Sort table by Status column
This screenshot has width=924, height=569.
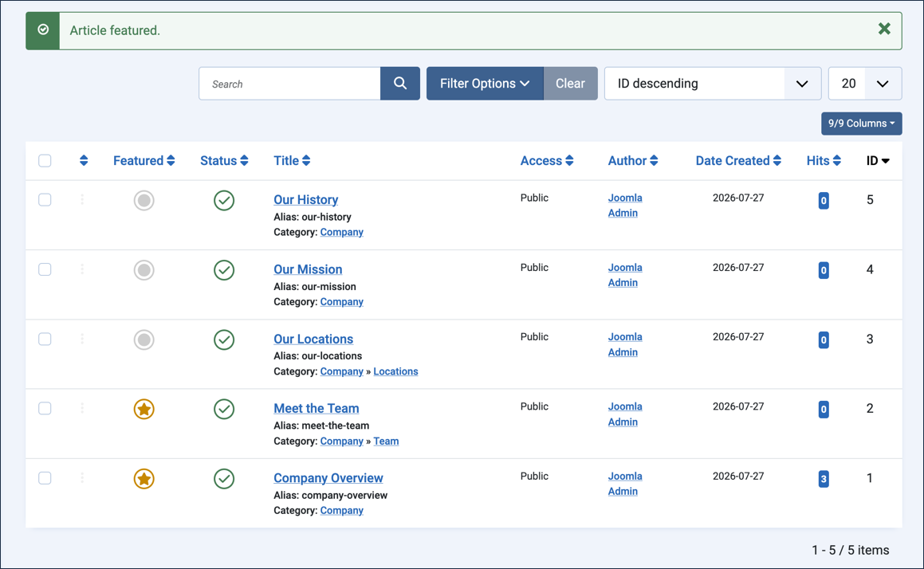pyautogui.click(x=224, y=161)
